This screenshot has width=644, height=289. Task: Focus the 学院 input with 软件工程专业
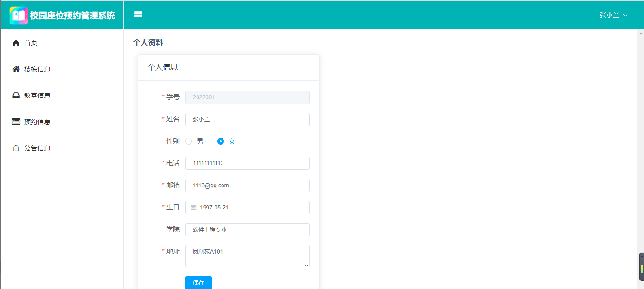pos(248,230)
